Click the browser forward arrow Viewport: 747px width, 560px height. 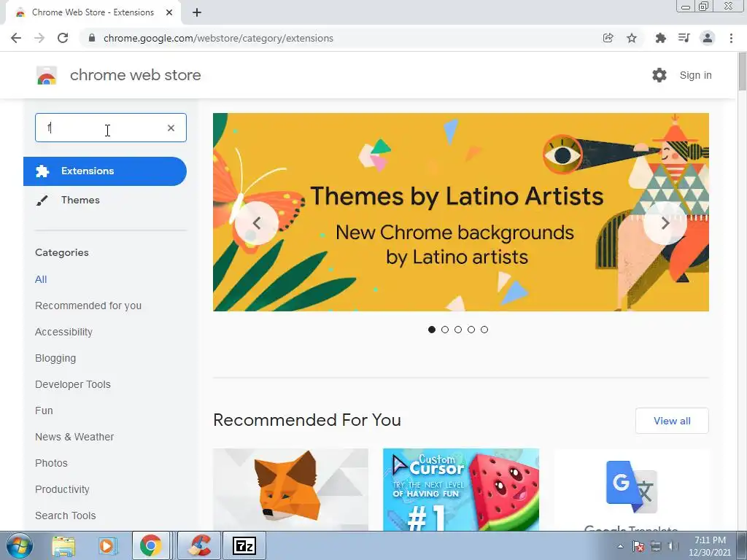(x=39, y=38)
